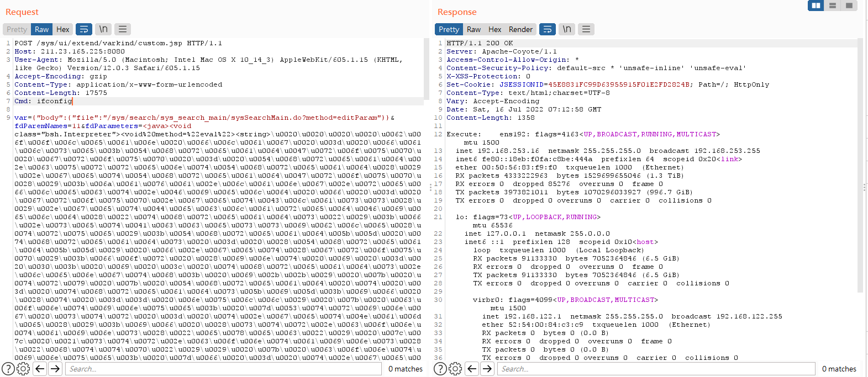Switch Response view to Raw tab

tap(474, 29)
